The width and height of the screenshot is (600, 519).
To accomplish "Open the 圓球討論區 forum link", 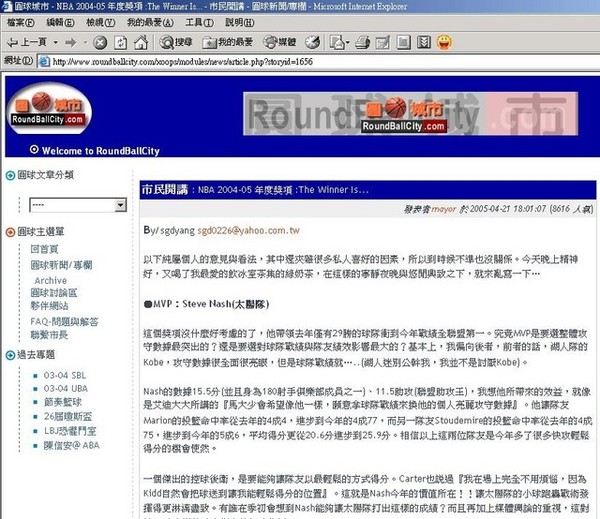I will (54, 293).
